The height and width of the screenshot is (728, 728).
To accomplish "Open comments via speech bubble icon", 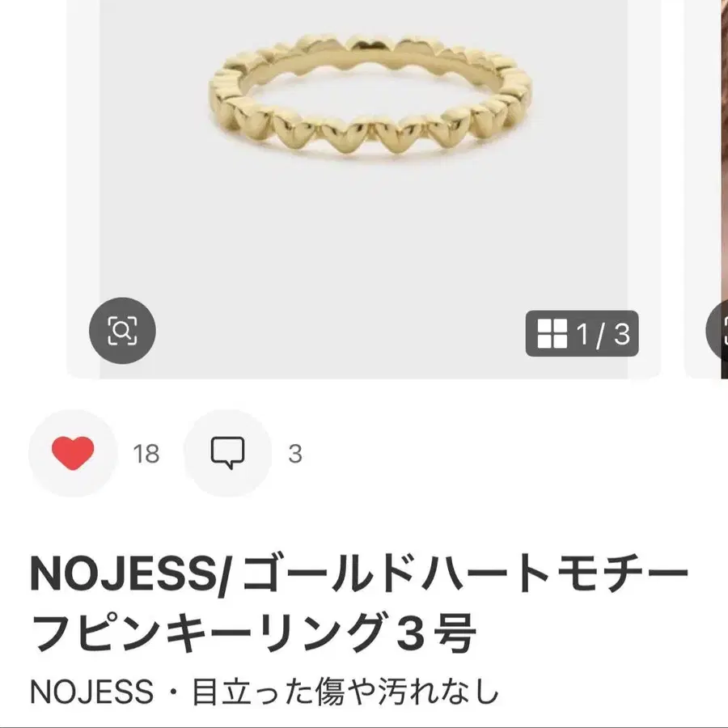I will [227, 453].
